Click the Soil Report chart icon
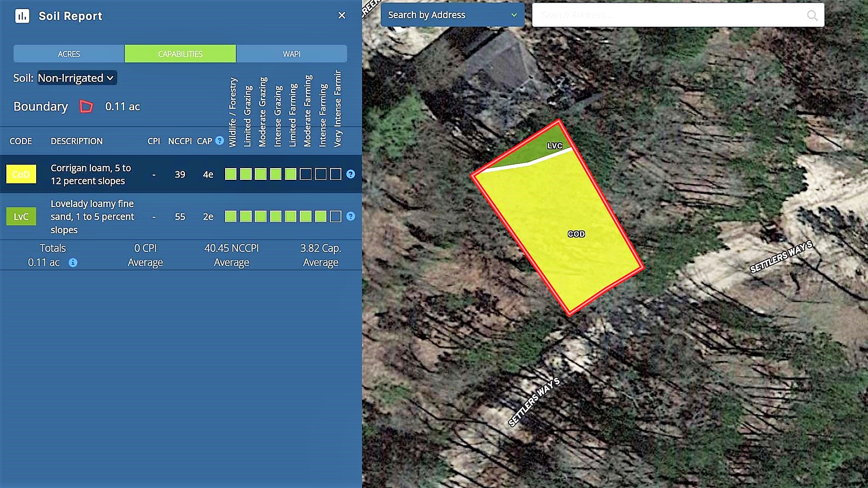 (x=22, y=16)
